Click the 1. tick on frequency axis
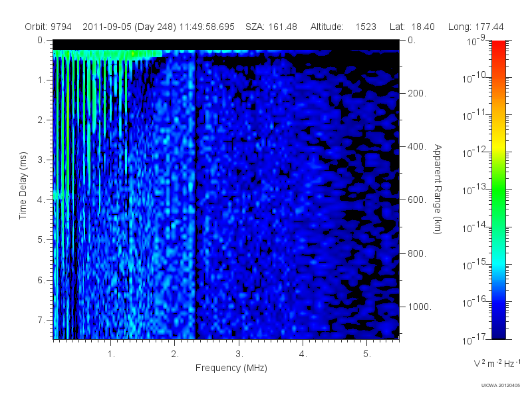 click(111, 354)
